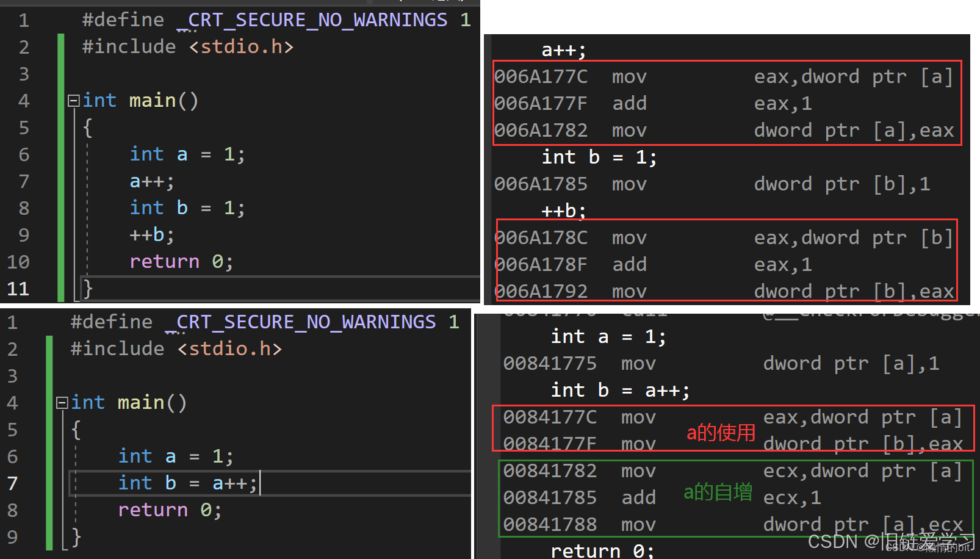The height and width of the screenshot is (559, 980).
Task: Click '#include <stdio.h>' in top editor
Action: 188,47
